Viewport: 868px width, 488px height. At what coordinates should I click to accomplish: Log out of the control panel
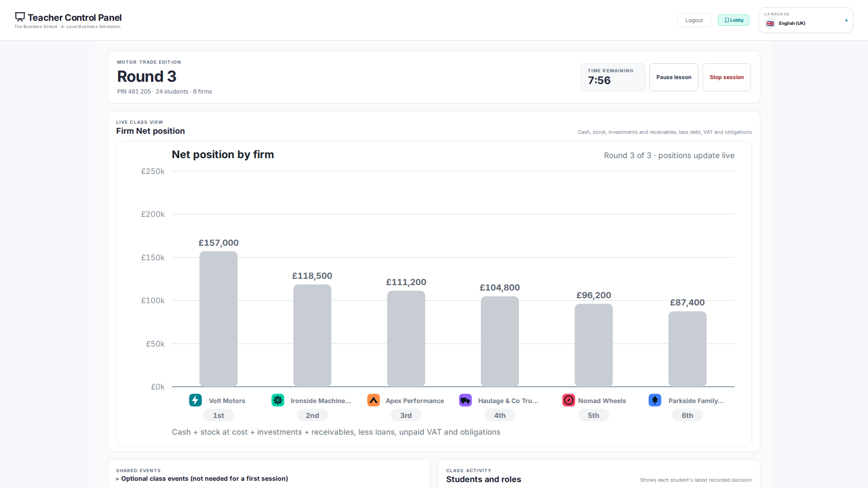tap(694, 20)
